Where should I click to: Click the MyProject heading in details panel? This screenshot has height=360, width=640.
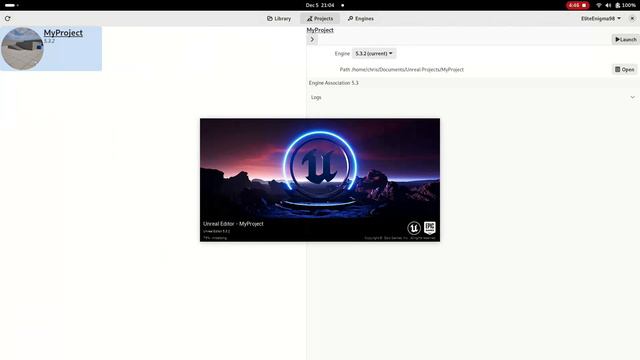point(320,30)
